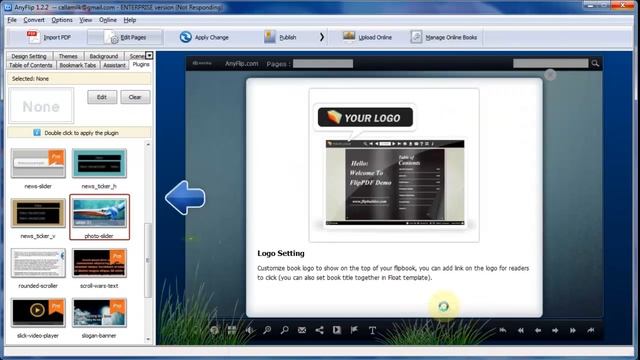Click the help icon in flipbook toolbar
Image resolution: width=640 pixels, height=360 pixels.
point(214,330)
